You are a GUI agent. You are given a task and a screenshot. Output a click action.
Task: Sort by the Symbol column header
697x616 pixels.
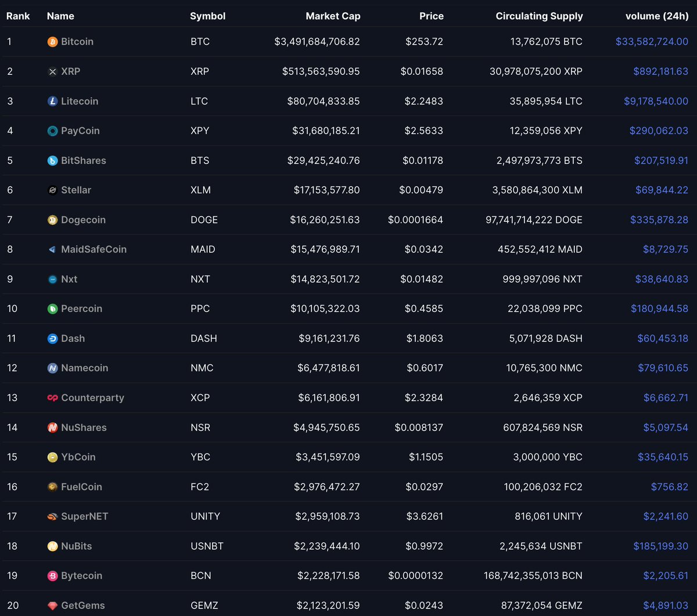(208, 16)
